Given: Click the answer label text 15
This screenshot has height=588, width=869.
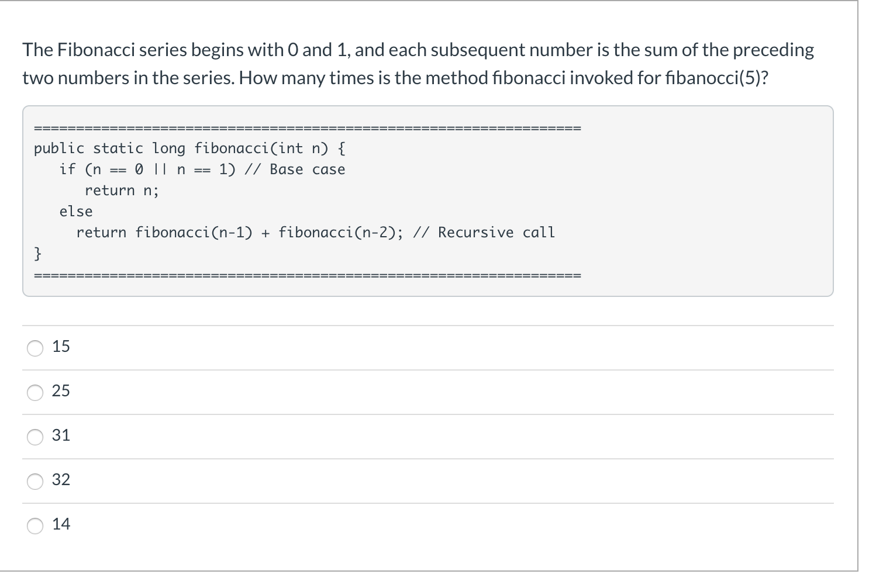Looking at the screenshot, I should [x=61, y=347].
